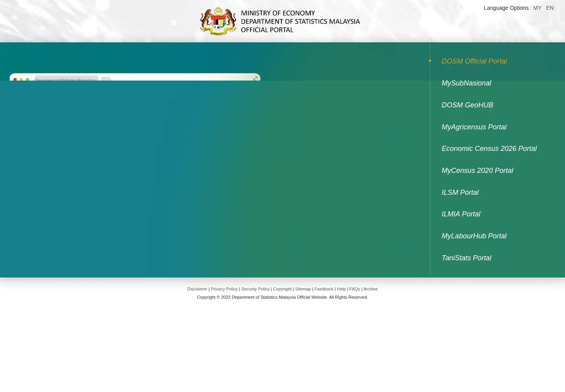The image size is (565, 392).
Task: Click the Copyright footer link
Action: (x=282, y=289)
